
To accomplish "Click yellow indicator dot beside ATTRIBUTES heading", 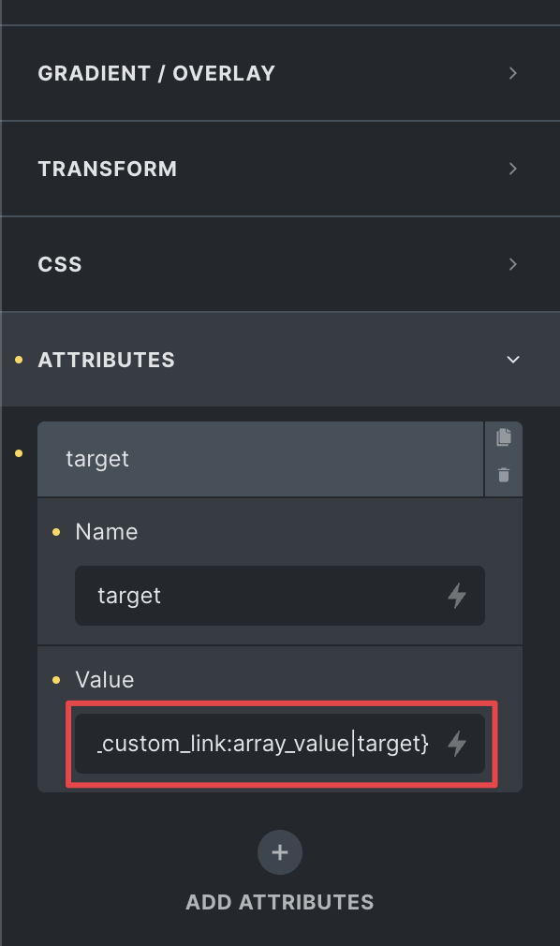I will point(19,360).
